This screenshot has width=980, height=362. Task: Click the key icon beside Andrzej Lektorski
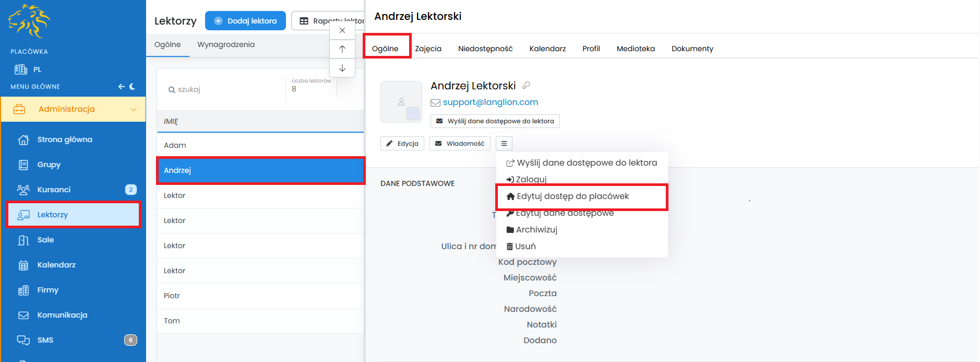pos(527,85)
